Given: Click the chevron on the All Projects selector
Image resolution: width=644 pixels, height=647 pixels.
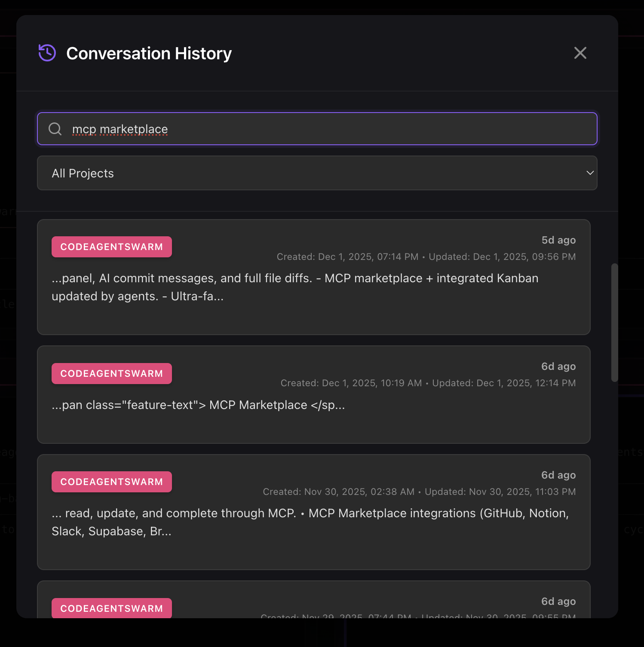Looking at the screenshot, I should [589, 173].
